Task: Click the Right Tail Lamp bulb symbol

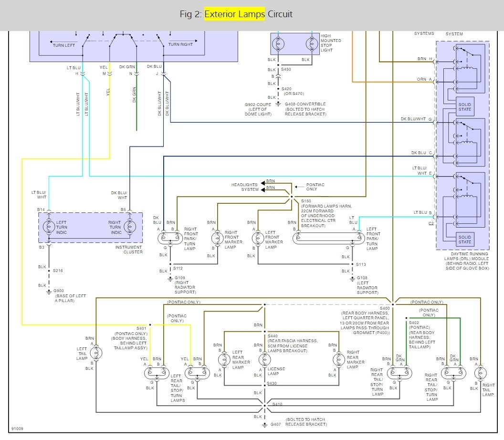Action: (480, 373)
